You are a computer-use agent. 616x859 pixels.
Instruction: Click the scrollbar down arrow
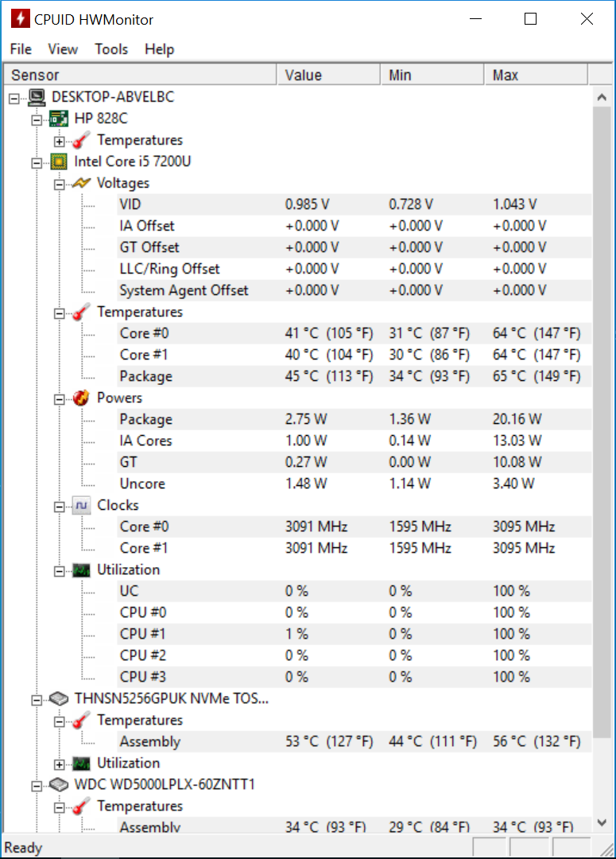point(602,822)
